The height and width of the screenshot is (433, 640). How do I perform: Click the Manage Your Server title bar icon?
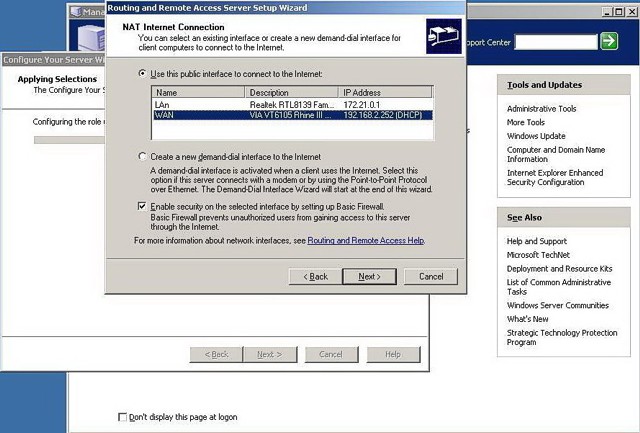[x=76, y=11]
